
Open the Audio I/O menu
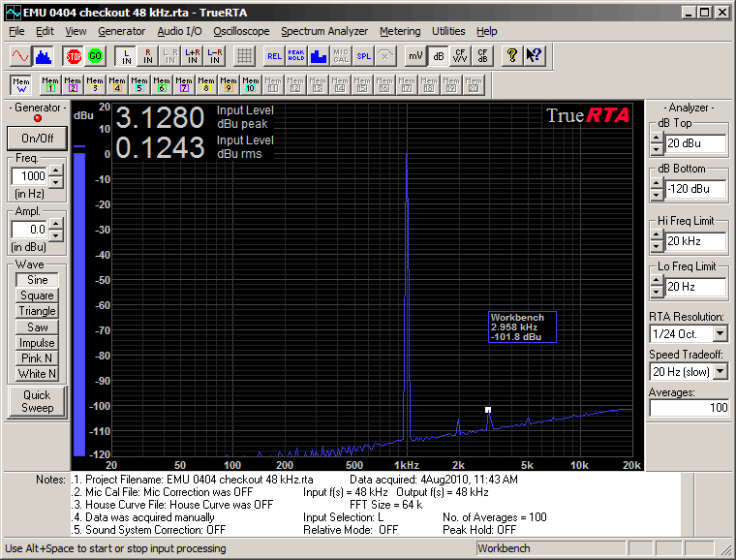[179, 31]
